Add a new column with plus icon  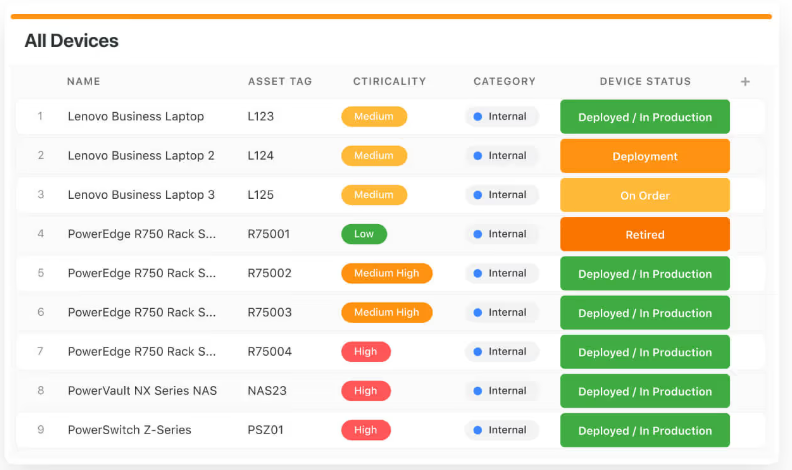coord(745,81)
